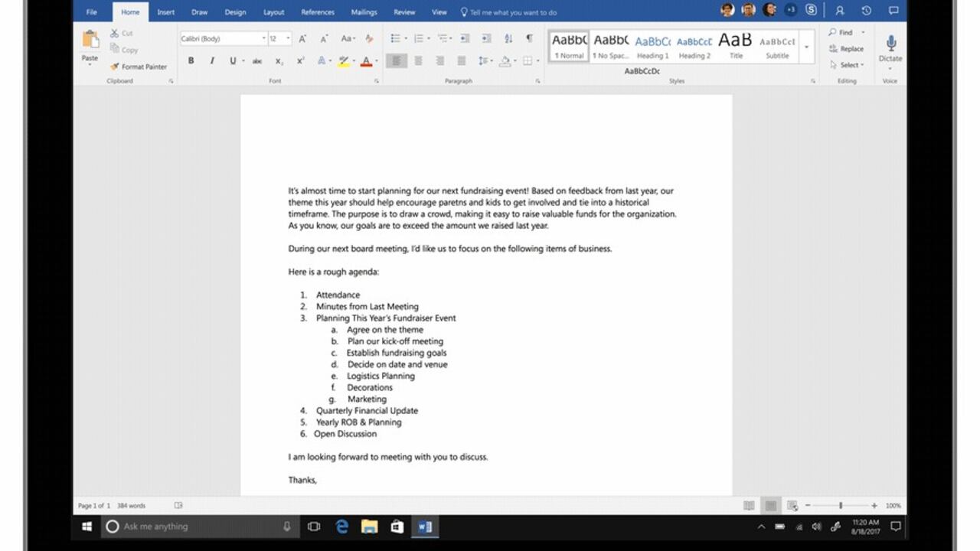Viewport: 980px width, 551px height.
Task: Open Microsoft Edge from the taskbar
Action: 342,527
